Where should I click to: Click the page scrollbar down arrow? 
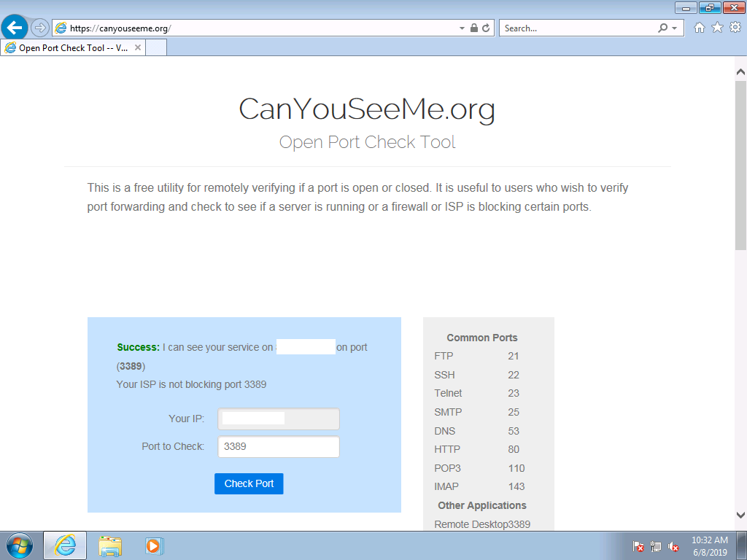740,516
